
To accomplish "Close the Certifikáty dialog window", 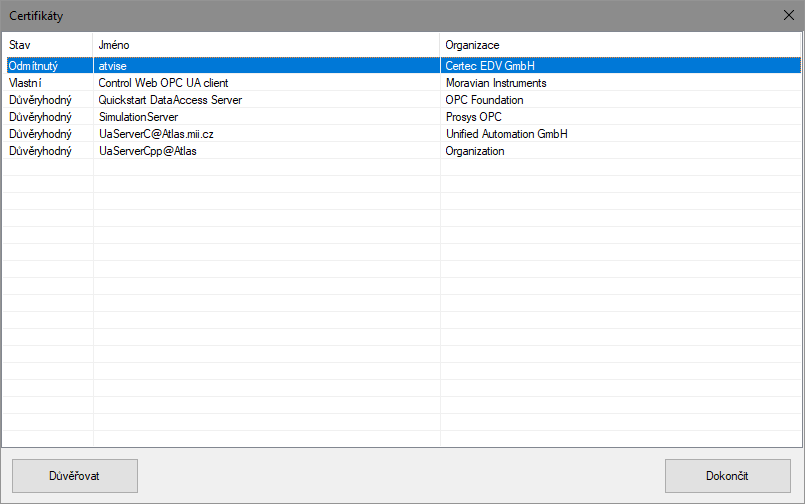I will click(786, 16).
